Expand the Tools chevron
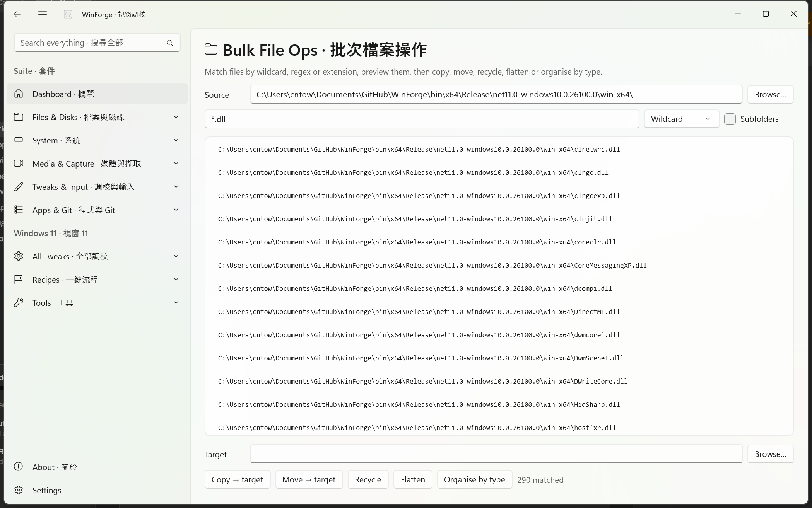This screenshot has height=508, width=812. (176, 302)
